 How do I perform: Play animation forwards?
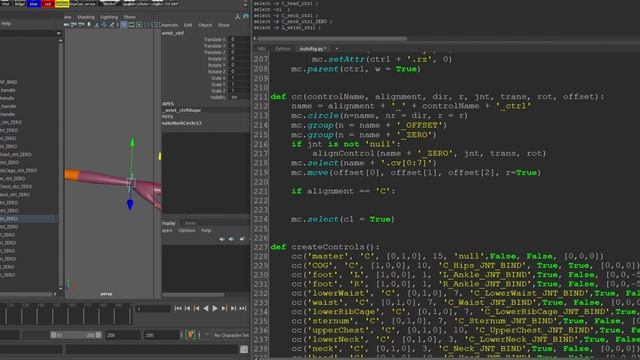(x=215, y=308)
